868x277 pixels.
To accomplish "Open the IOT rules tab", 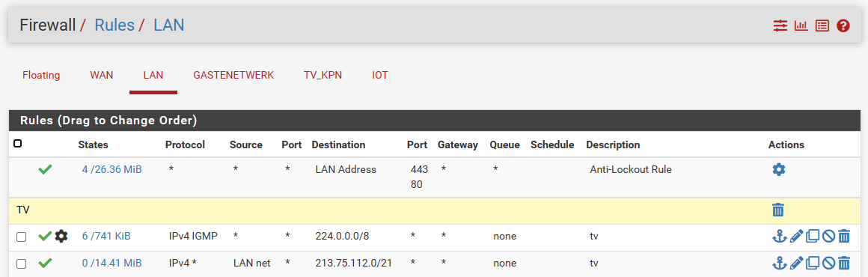I will [380, 76].
